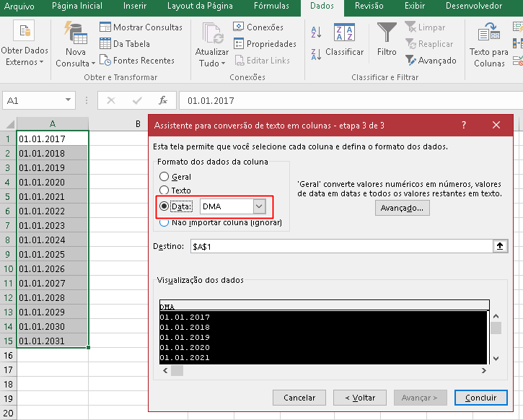Viewport: 523px width, 420px height.
Task: Click Da Tabela in the ribbon
Action: (124, 44)
